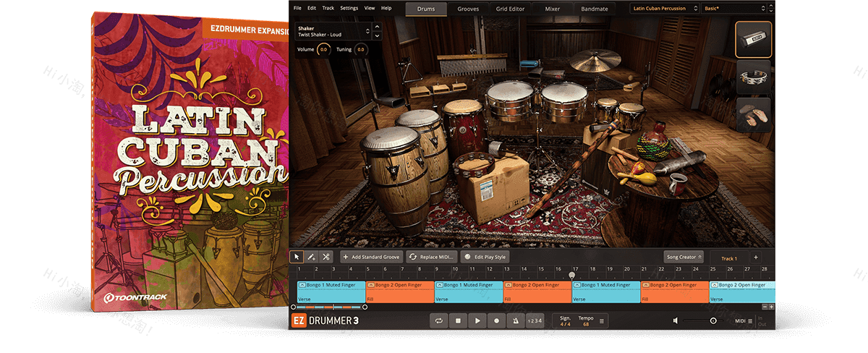Open the tempo section menu icon
Viewport: 868px width, 353px height.
point(603,320)
